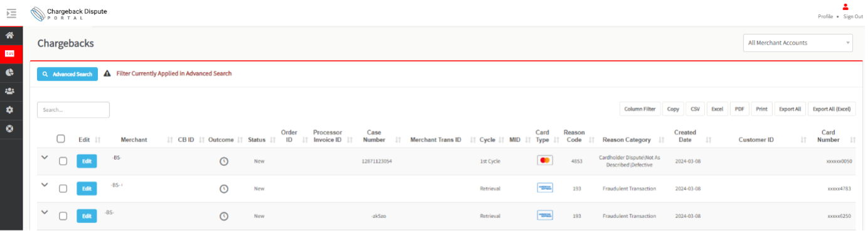The image size is (868, 233).
Task: Click the warning triangle filter icon
Action: (107, 73)
